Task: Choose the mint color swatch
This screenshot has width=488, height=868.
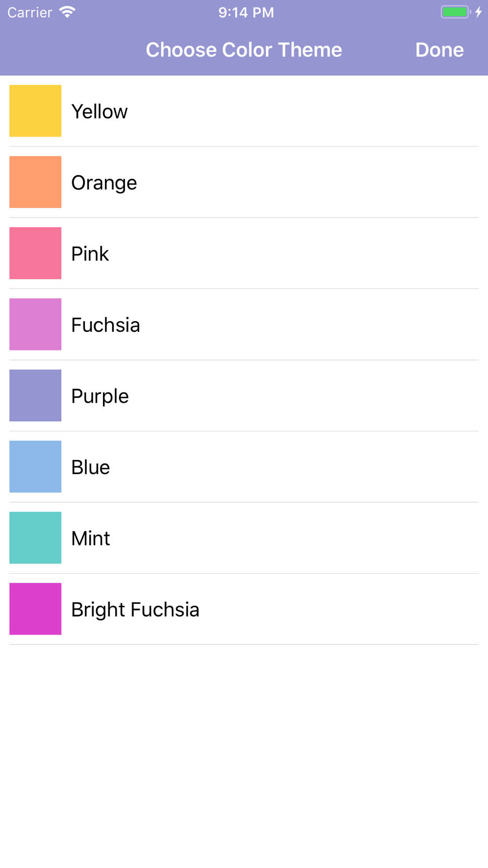Action: [35, 537]
